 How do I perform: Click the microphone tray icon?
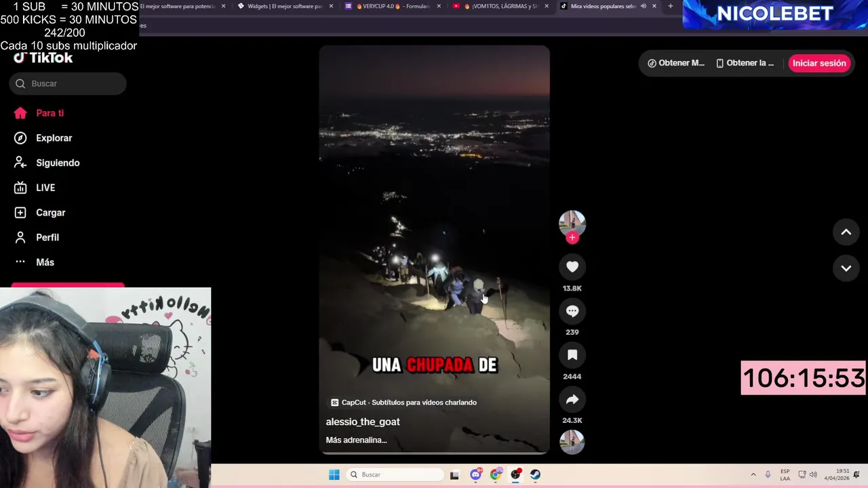click(x=768, y=474)
